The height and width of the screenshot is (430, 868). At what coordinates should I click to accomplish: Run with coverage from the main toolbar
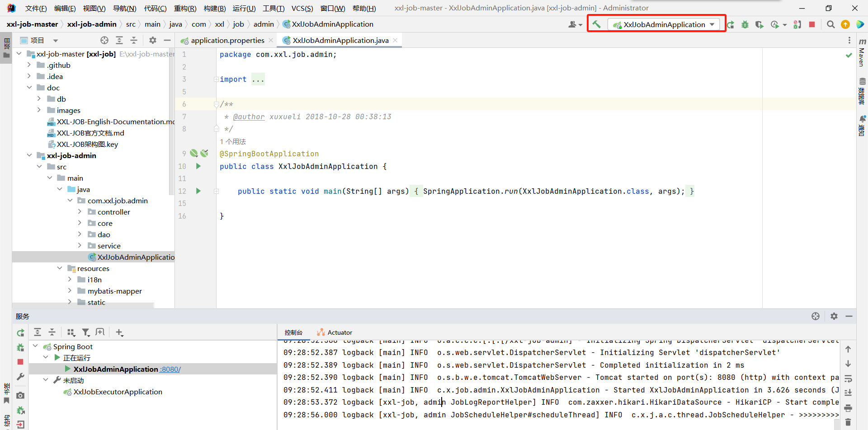click(759, 24)
